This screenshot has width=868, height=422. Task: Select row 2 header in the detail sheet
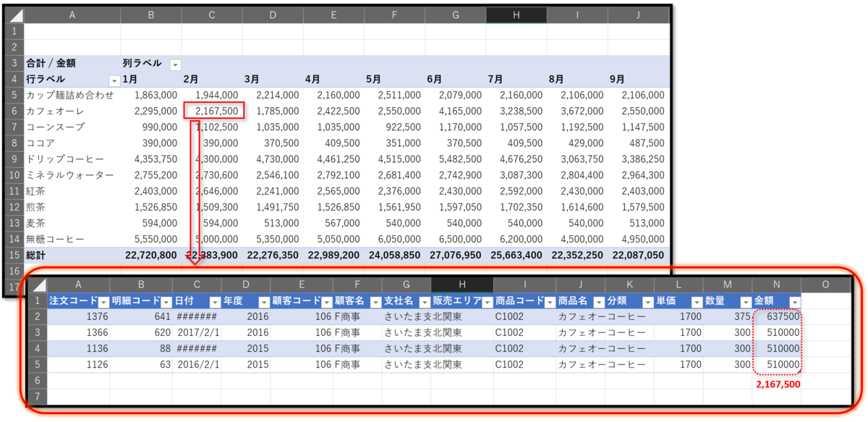[37, 317]
